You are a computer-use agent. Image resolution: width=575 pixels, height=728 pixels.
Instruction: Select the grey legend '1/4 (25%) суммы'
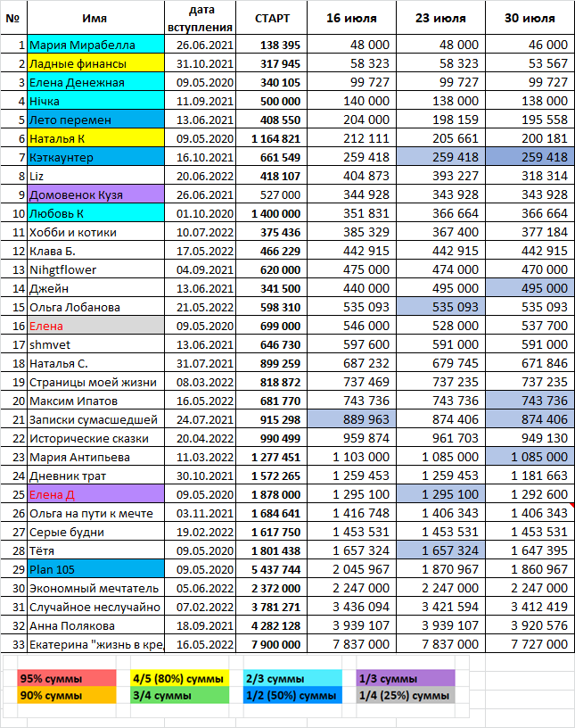(406, 695)
